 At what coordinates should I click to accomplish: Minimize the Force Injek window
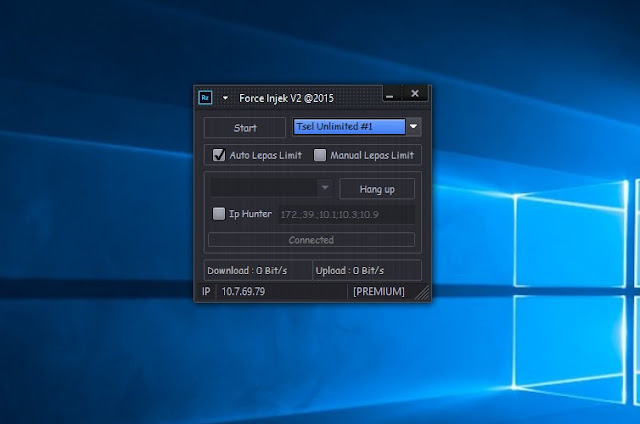(390, 94)
